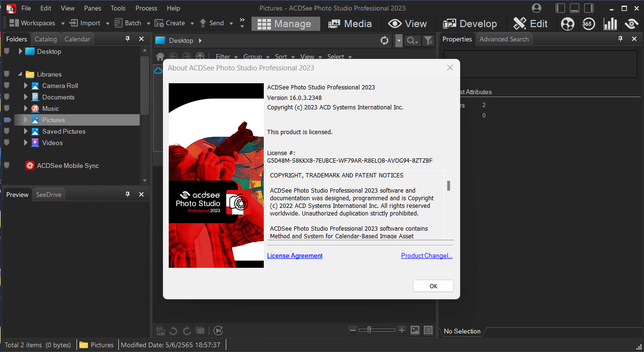Click the rotate right icon in the bottom toolbar
This screenshot has width=644, height=352.
[x=187, y=331]
